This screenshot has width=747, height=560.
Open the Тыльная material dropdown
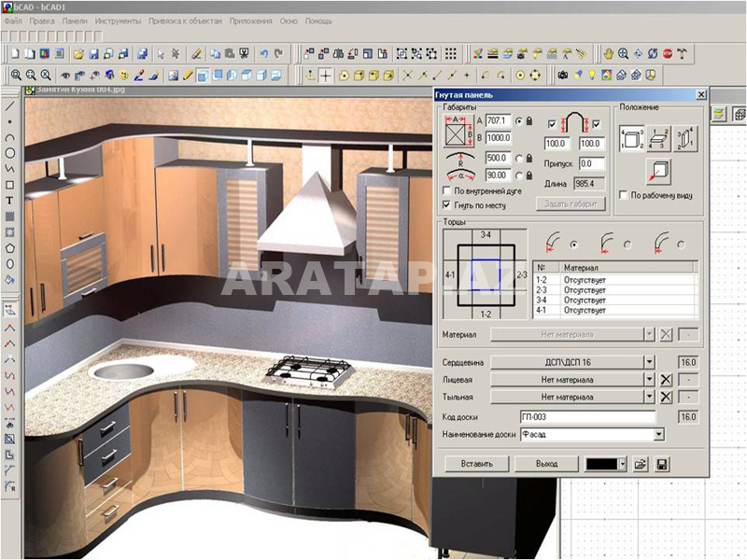pos(650,397)
